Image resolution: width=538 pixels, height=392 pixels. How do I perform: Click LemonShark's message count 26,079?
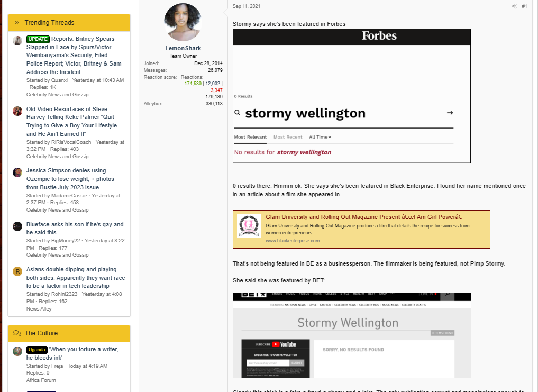[x=215, y=70]
